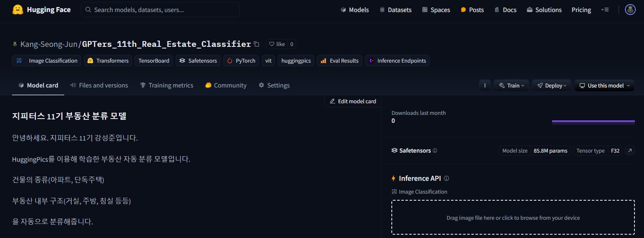Image resolution: width=644 pixels, height=238 pixels.
Task: Click the Inference Endpoints tag icon
Action: [371, 61]
